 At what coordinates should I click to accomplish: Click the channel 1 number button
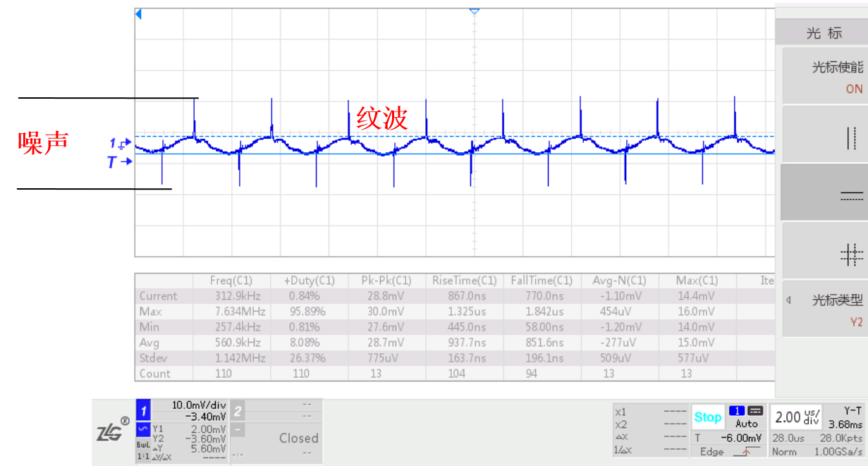point(142,410)
